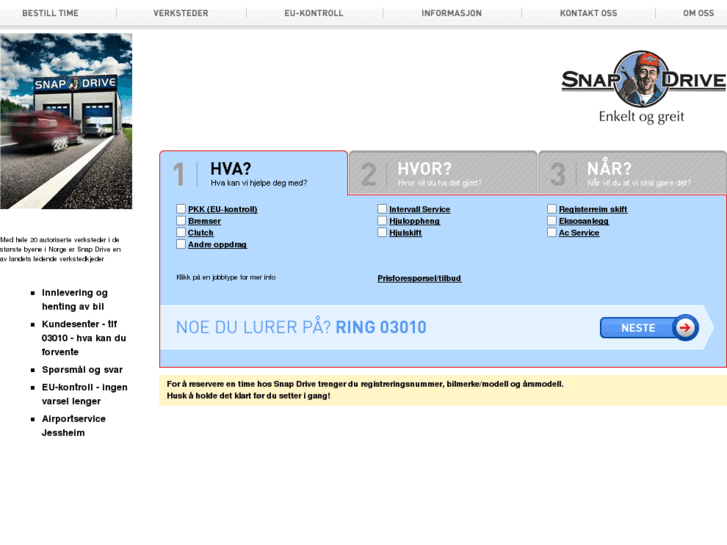Tick the PKK (EU-kontroll) checkbox
Screen dimensions: 727x545
pyautogui.click(x=181, y=209)
